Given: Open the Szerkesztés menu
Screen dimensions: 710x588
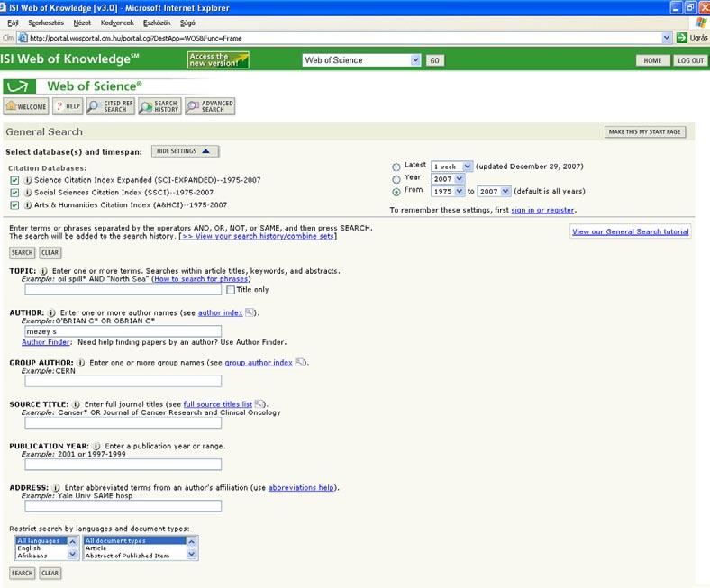Looking at the screenshot, I should pyautogui.click(x=46, y=23).
